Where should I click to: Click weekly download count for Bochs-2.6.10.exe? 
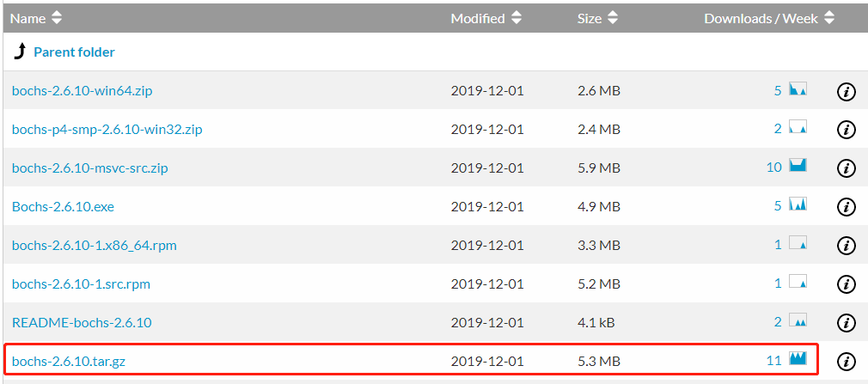[x=778, y=206]
